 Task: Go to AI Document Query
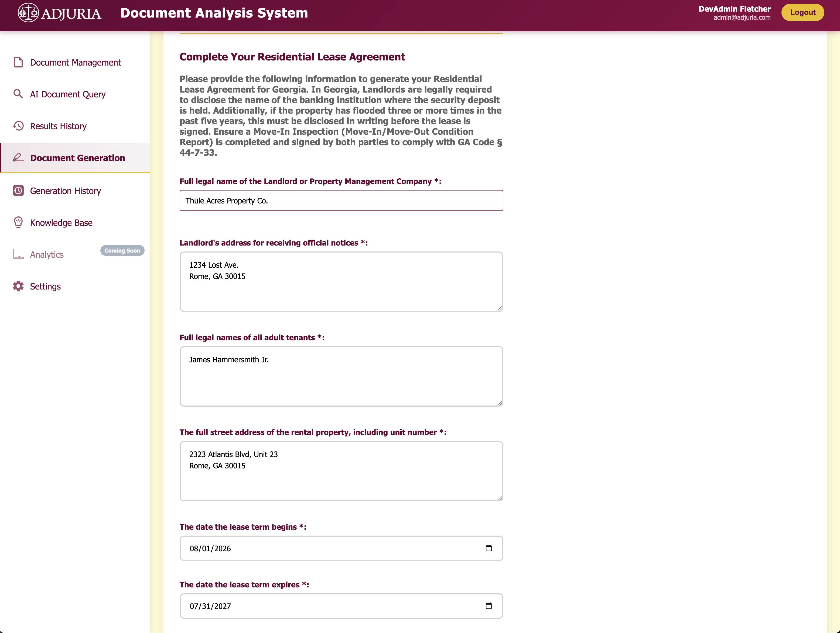75,94
